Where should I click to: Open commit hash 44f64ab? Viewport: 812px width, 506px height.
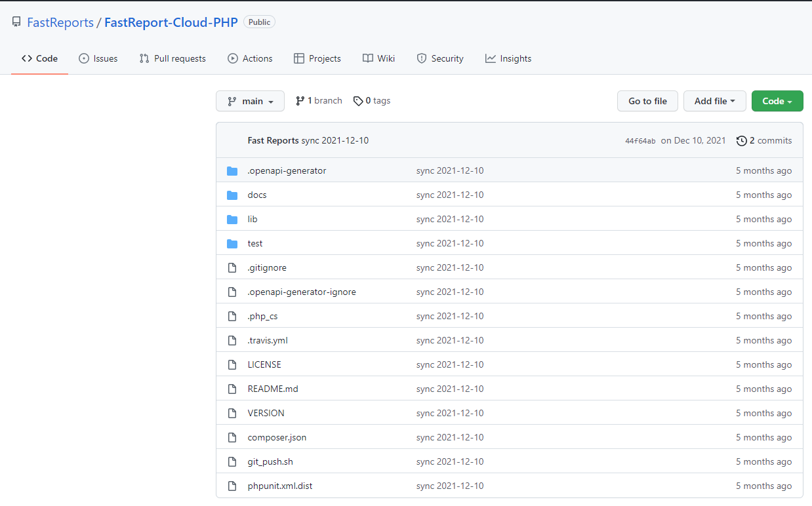coord(640,141)
